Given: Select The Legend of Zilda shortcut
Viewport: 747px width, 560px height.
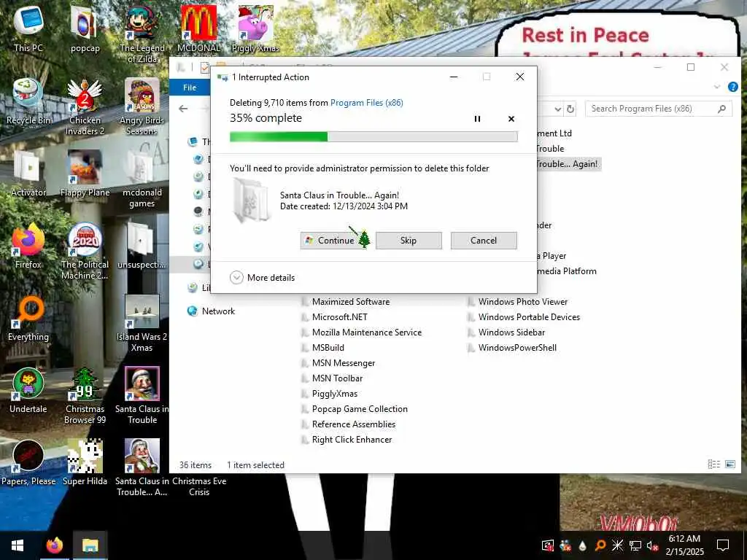Looking at the screenshot, I should 142,34.
